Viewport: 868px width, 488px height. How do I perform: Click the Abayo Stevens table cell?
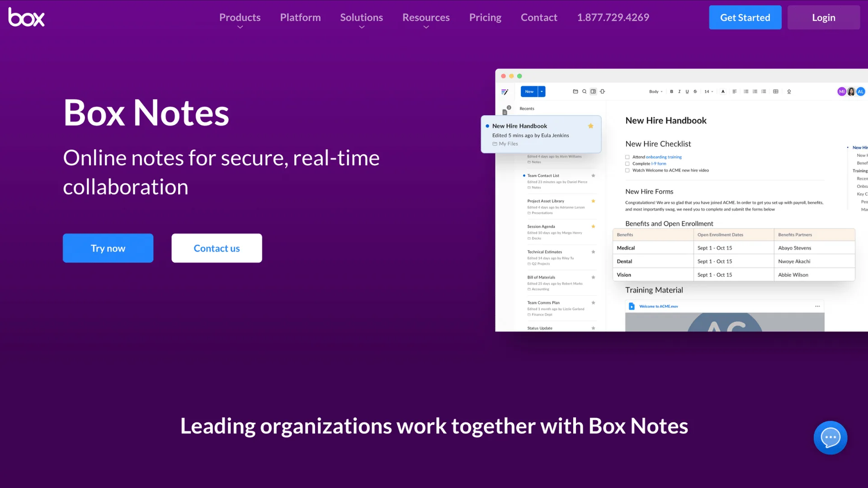(x=814, y=248)
